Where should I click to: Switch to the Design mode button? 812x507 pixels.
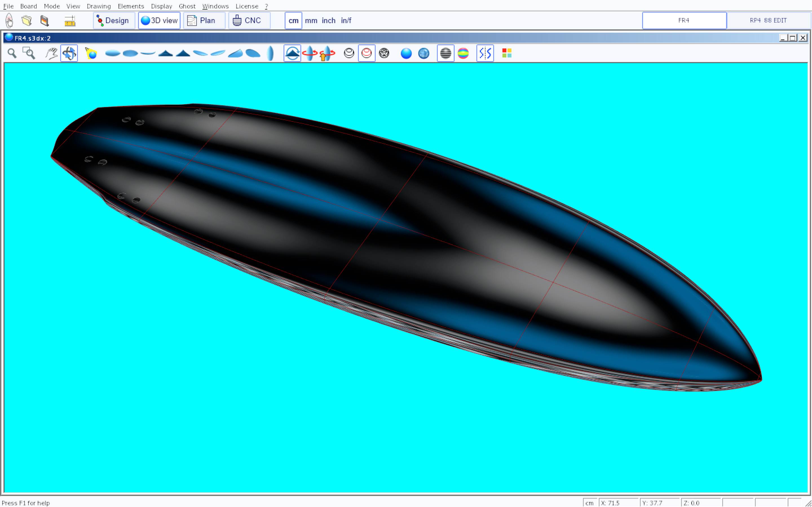[114, 21]
